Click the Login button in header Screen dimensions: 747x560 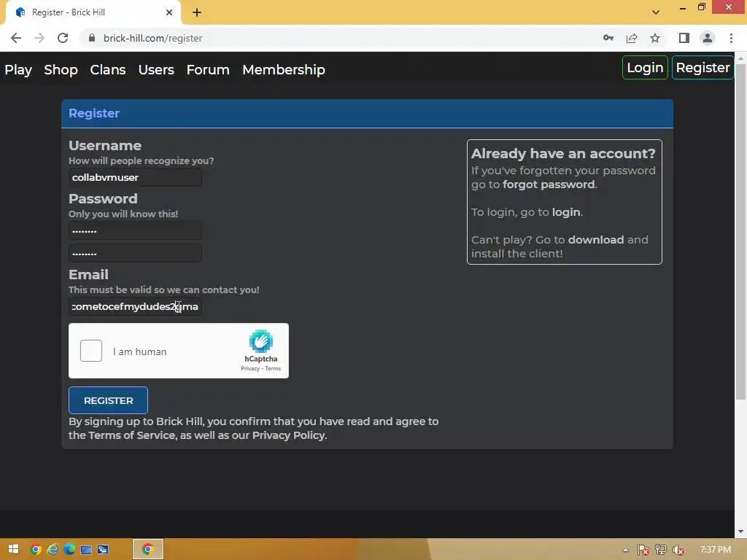tap(645, 68)
